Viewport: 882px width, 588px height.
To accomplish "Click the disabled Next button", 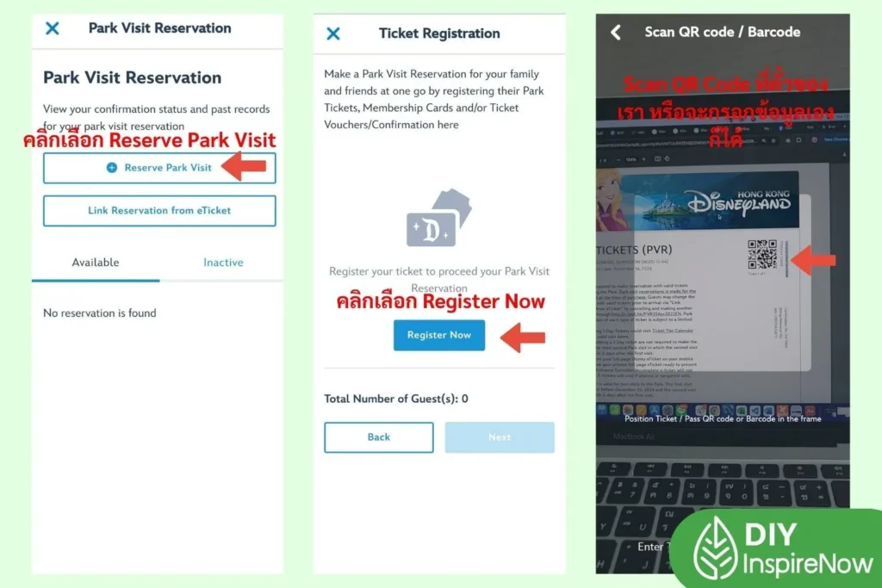I will click(500, 437).
